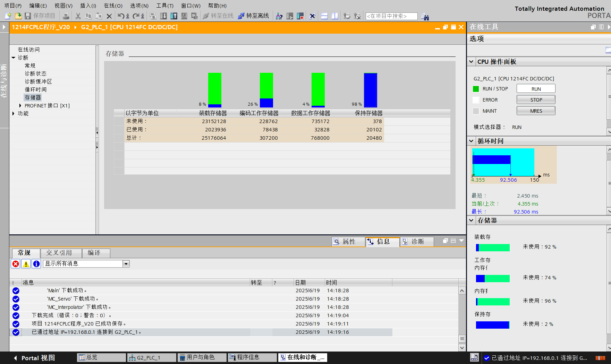Click RUN button in CPU operator panel
The image size is (611, 364).
coord(536,89)
